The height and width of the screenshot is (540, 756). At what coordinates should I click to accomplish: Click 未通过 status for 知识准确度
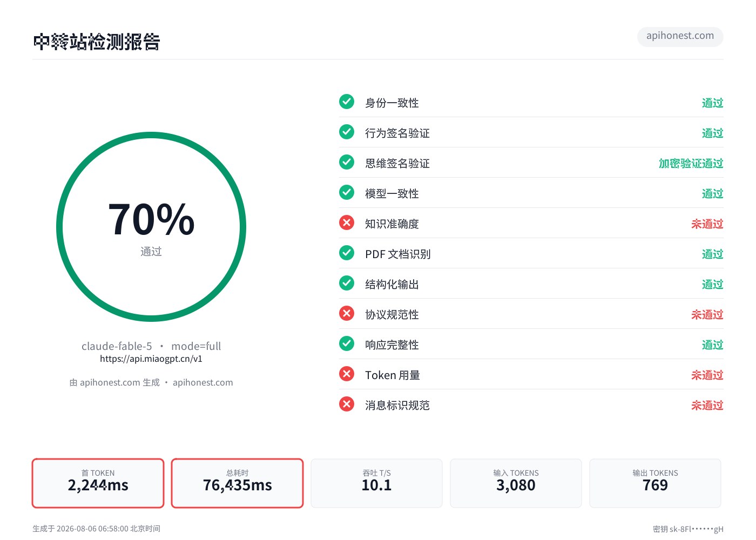(x=707, y=224)
